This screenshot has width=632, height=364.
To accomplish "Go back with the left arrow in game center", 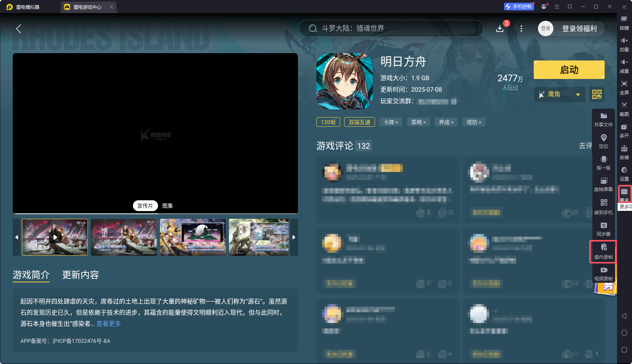I will pyautogui.click(x=18, y=29).
